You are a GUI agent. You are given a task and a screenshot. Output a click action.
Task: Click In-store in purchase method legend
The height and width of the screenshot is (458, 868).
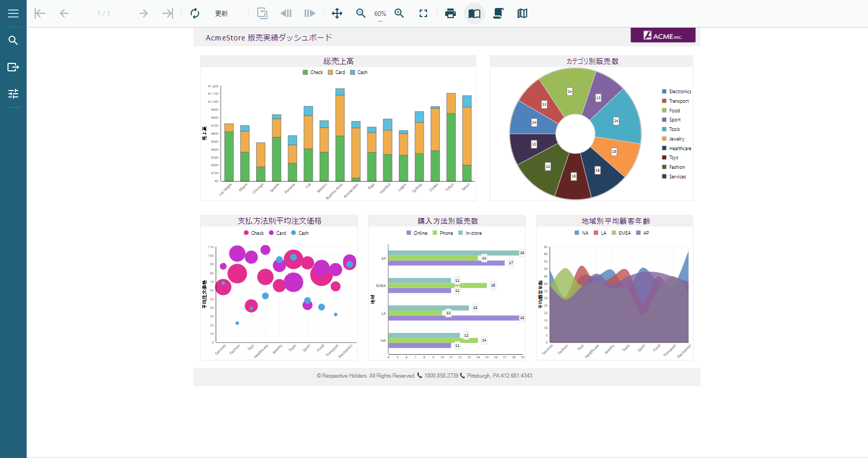(473, 233)
